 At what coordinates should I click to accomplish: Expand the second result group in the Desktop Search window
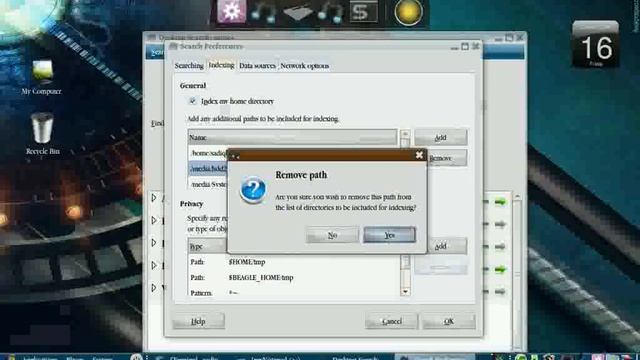coord(154,220)
